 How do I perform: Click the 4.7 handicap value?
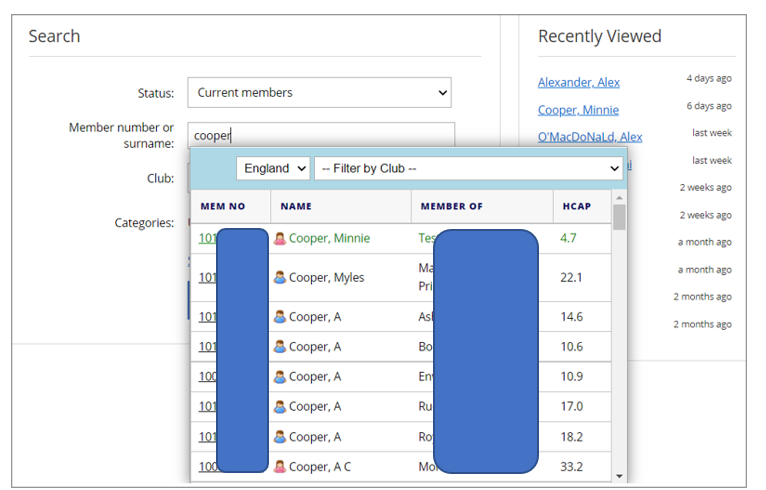[x=568, y=238]
